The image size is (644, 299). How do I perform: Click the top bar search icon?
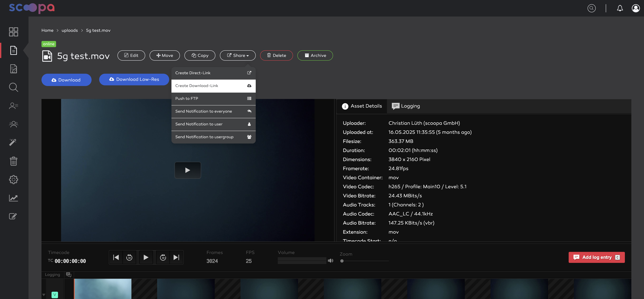(591, 8)
